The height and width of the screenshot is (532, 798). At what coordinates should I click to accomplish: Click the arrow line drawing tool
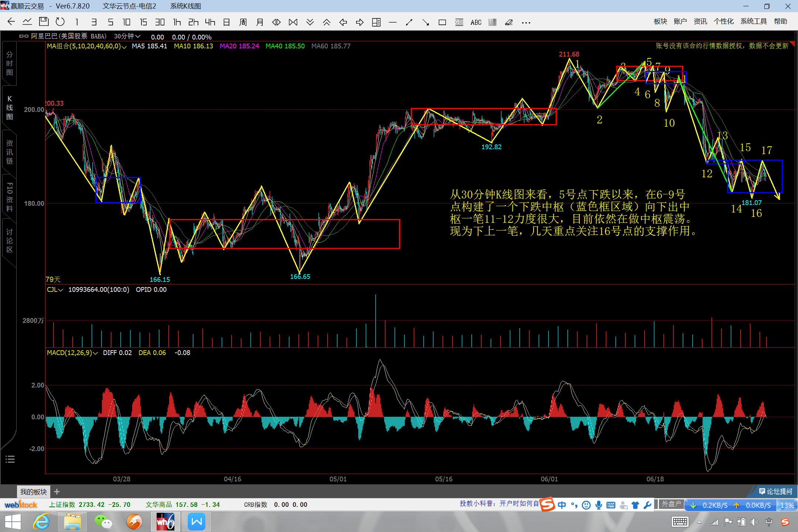pyautogui.click(x=426, y=23)
